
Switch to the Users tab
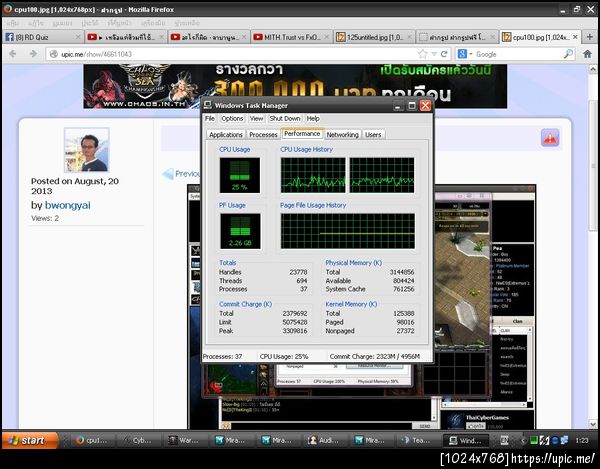click(x=373, y=135)
